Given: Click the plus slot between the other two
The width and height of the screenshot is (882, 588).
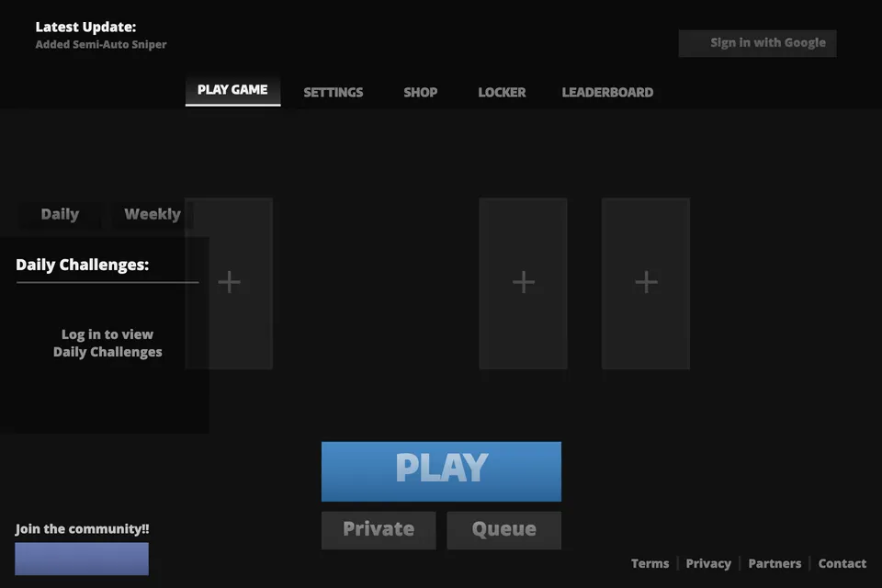Looking at the screenshot, I should pyautogui.click(x=523, y=283).
